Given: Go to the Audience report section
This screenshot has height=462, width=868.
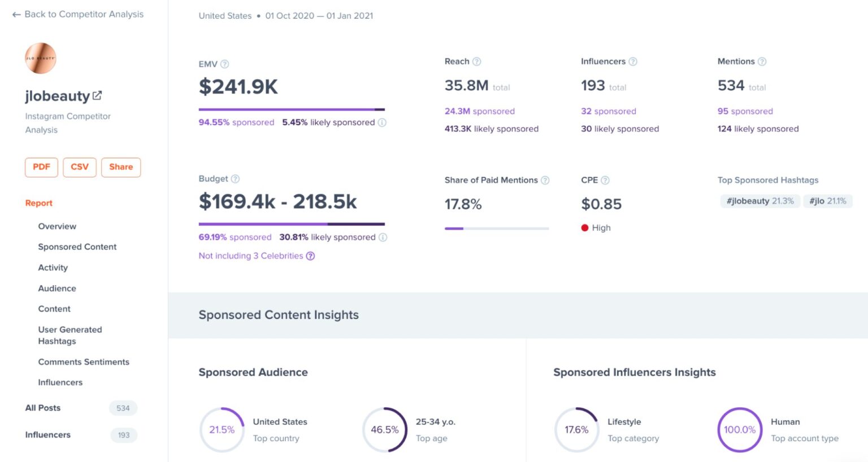Looking at the screenshot, I should (57, 288).
